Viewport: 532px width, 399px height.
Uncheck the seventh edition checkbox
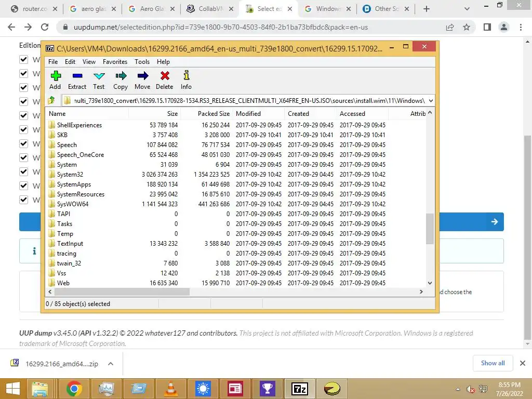click(x=23, y=143)
